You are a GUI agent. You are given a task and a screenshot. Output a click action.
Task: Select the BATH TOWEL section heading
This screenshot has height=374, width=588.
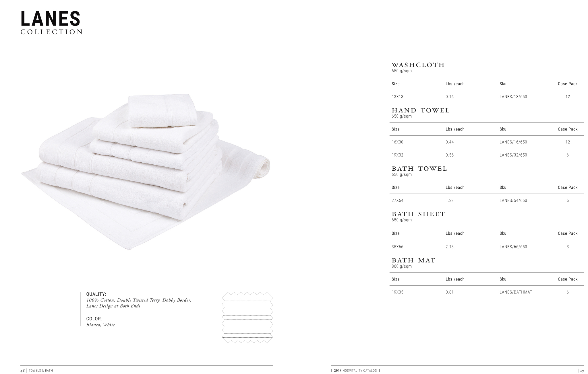419,169
